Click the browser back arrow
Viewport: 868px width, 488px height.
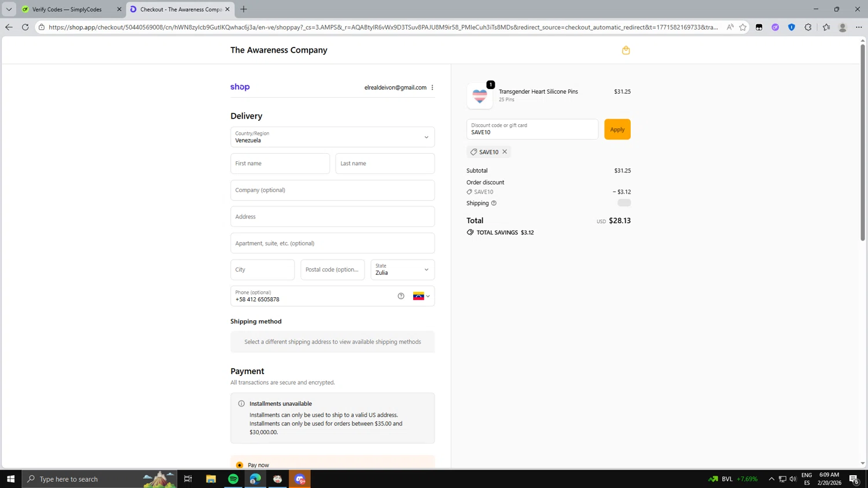click(x=9, y=27)
